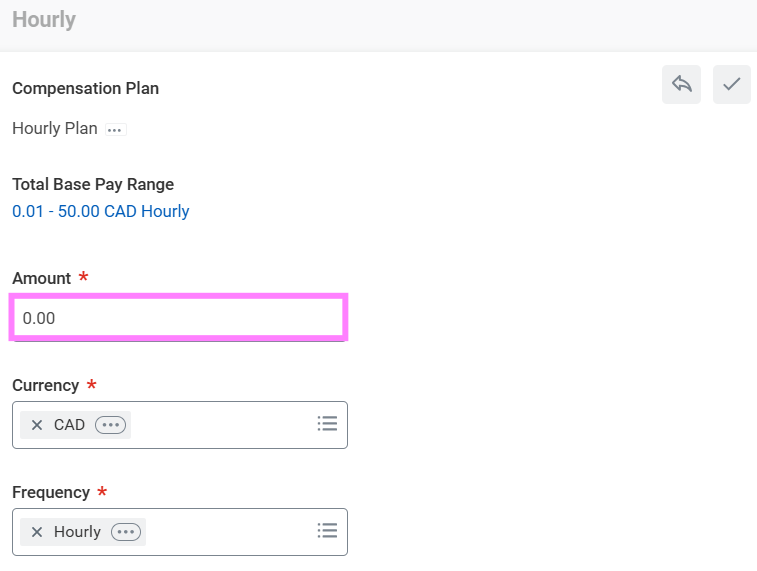Confirm changes with the checkmark button
757x571 pixels.
pyautogui.click(x=732, y=85)
